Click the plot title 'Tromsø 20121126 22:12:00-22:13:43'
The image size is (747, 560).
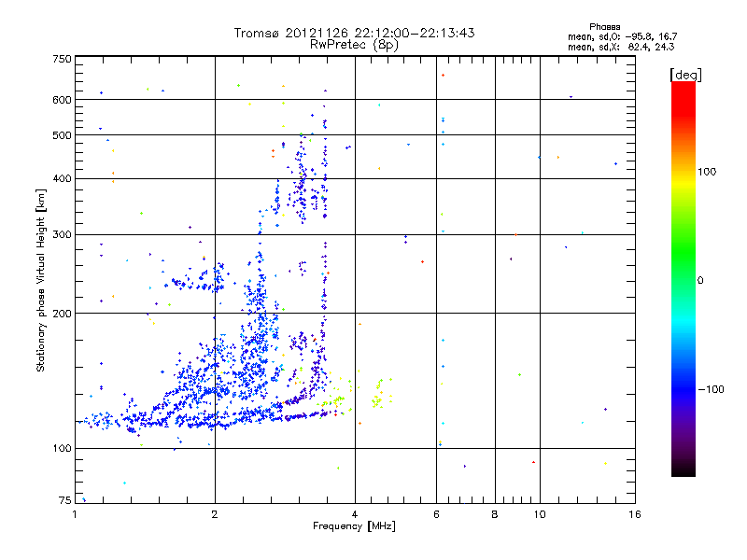(354, 33)
